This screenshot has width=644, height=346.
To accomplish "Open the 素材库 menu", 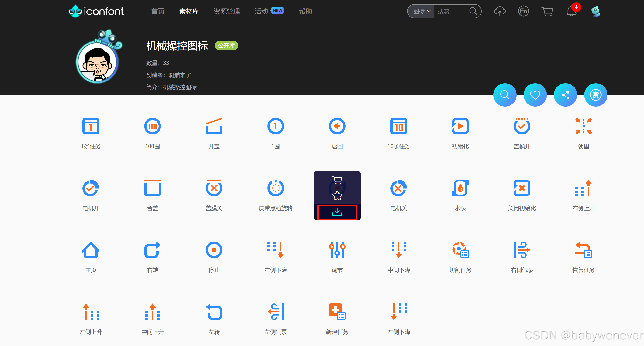I will (189, 11).
